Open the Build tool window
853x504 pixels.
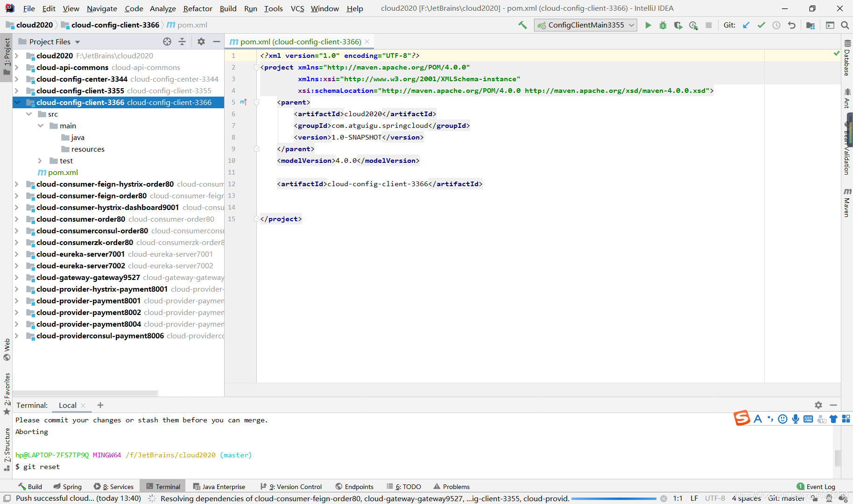point(30,486)
